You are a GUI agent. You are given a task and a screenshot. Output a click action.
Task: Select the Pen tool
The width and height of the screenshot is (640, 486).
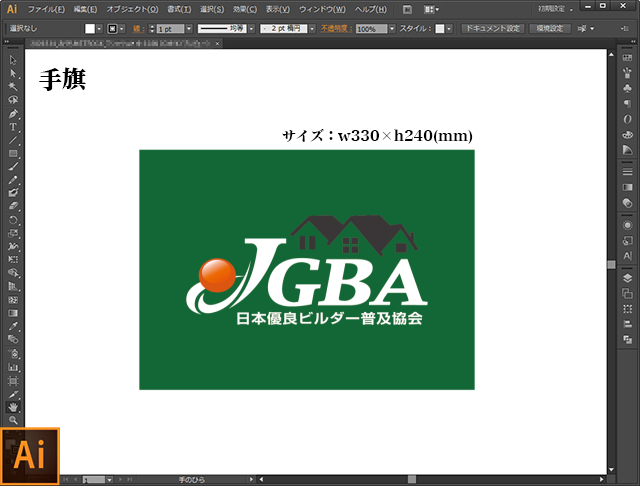13,113
